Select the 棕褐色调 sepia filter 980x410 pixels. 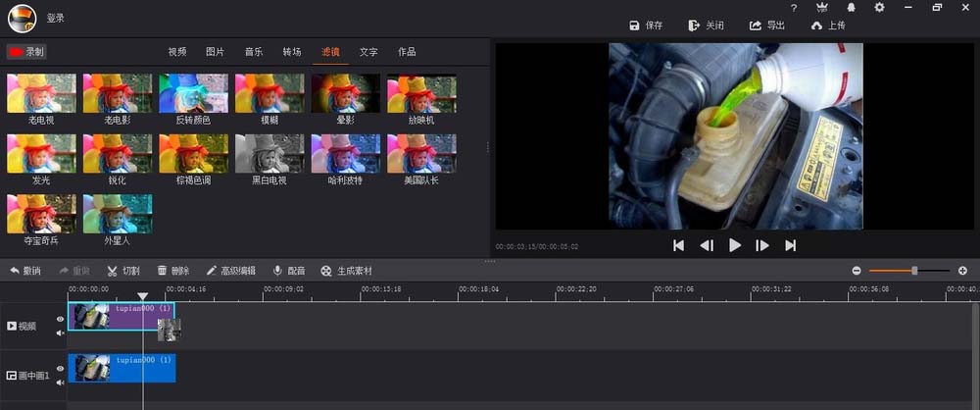tap(194, 153)
